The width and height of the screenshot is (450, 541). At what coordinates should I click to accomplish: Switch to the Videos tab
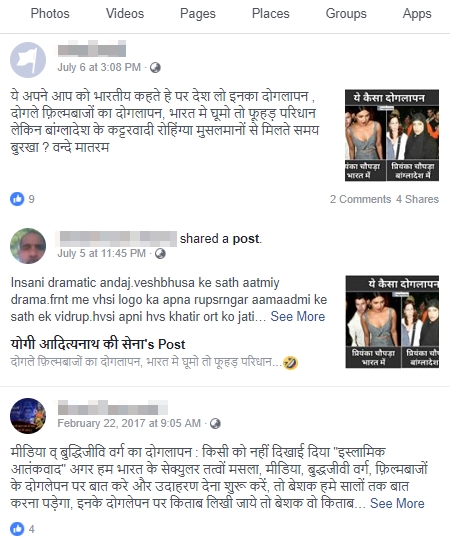[125, 13]
